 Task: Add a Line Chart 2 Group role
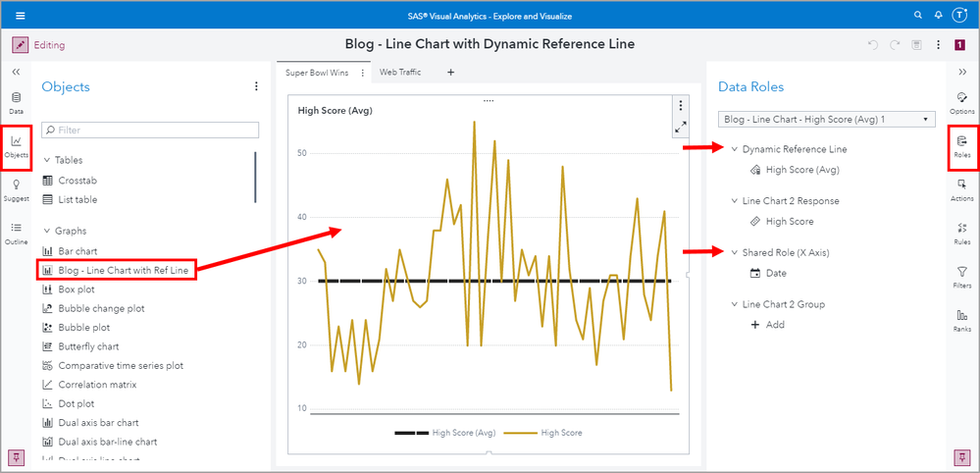[x=767, y=325]
